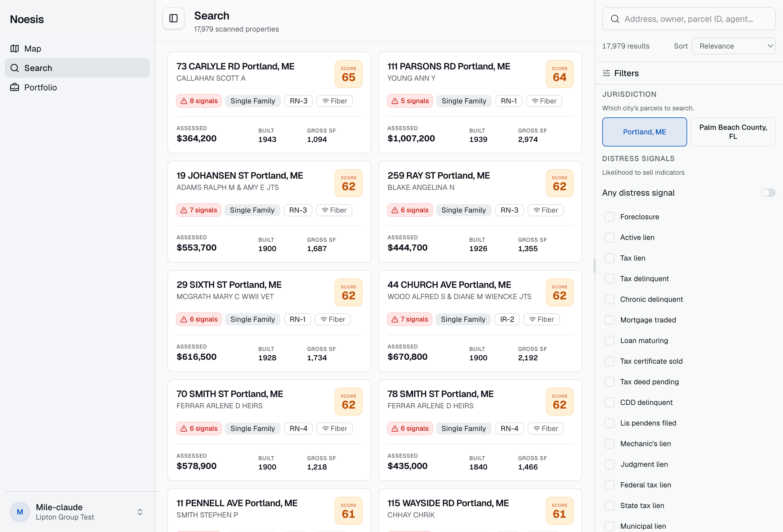Click the Fiber tag on 78 Smith St card
783x532 pixels.
(546, 428)
